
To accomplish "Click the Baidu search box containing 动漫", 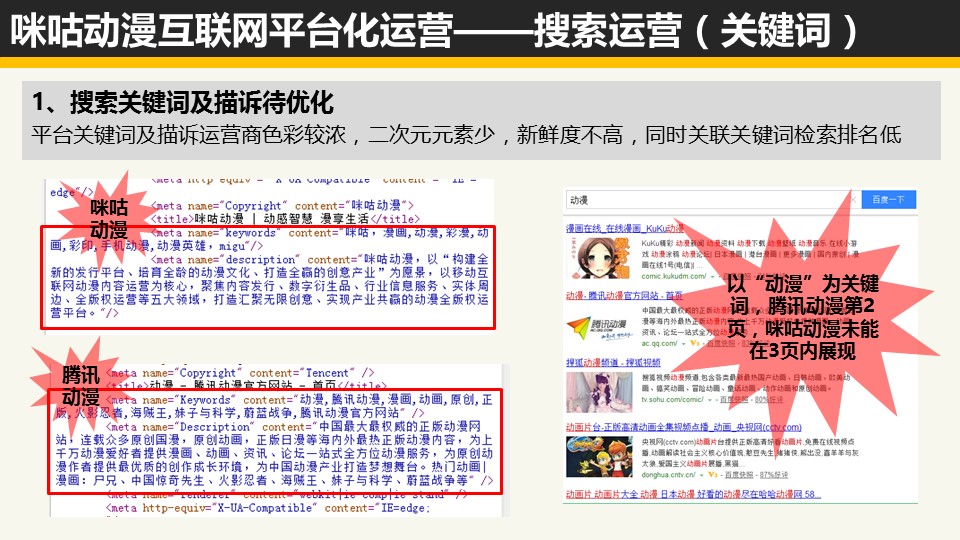I will click(x=713, y=200).
